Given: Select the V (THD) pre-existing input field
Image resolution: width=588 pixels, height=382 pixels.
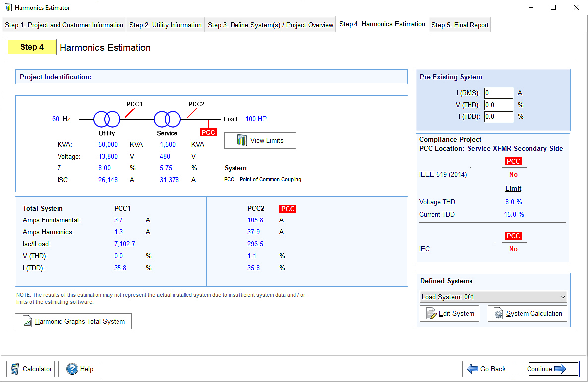Looking at the screenshot, I should [498, 105].
